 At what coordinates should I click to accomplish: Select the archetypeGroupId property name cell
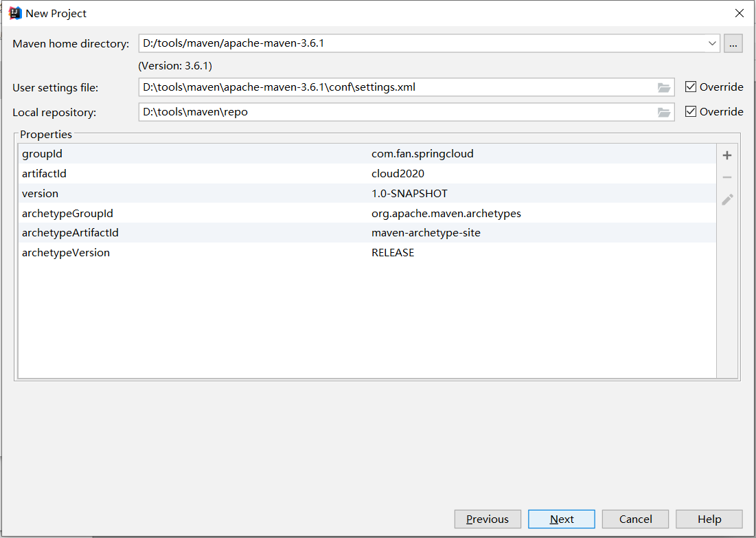point(194,213)
